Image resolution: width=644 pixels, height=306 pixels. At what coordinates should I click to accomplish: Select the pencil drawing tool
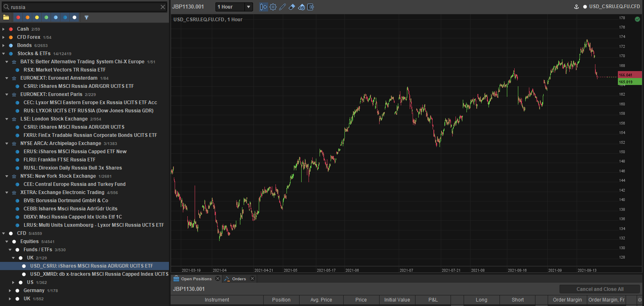(282, 7)
